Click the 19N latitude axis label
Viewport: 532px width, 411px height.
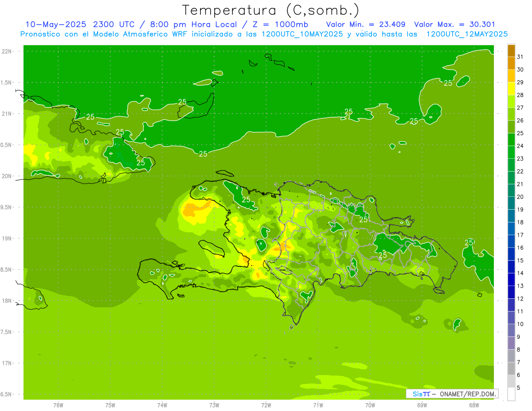[8, 238]
